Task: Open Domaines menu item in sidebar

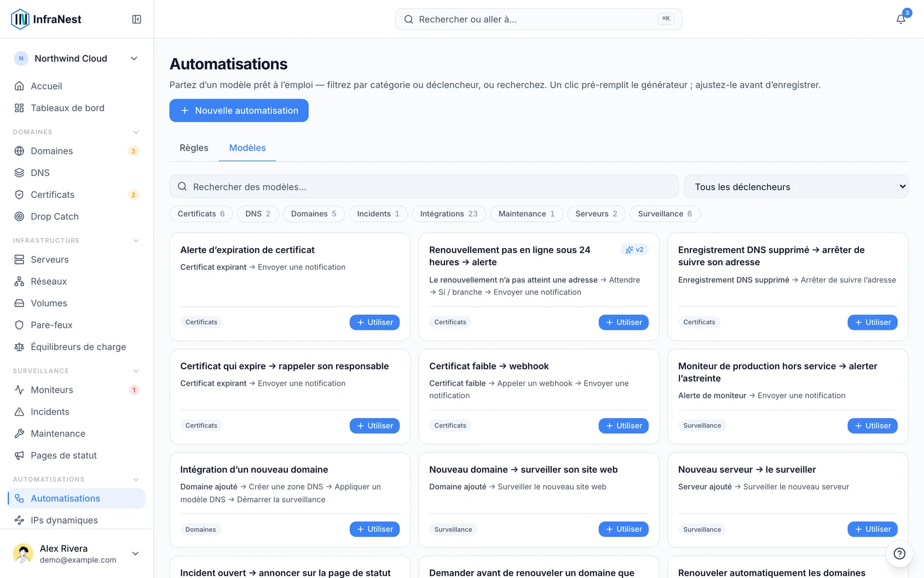Action: pyautogui.click(x=77, y=151)
